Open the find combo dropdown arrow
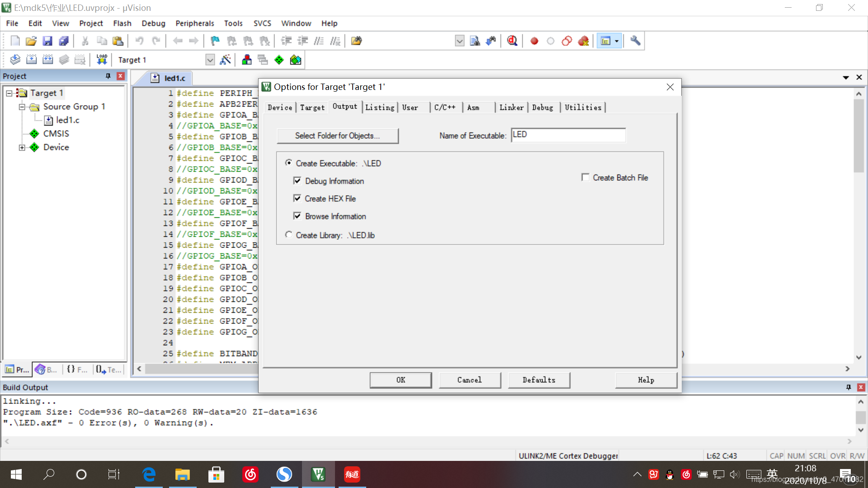868x488 pixels. (x=459, y=41)
